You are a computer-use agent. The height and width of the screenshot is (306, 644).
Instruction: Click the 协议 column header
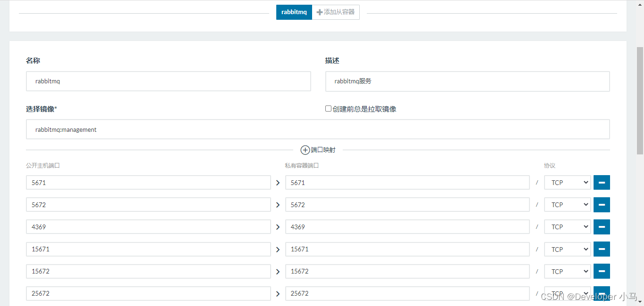pos(550,166)
